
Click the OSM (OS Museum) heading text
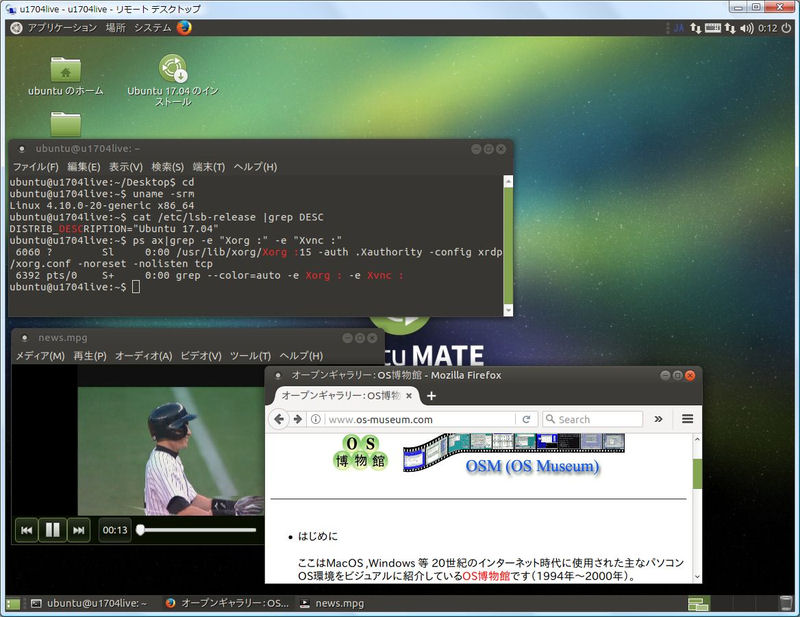click(532, 466)
